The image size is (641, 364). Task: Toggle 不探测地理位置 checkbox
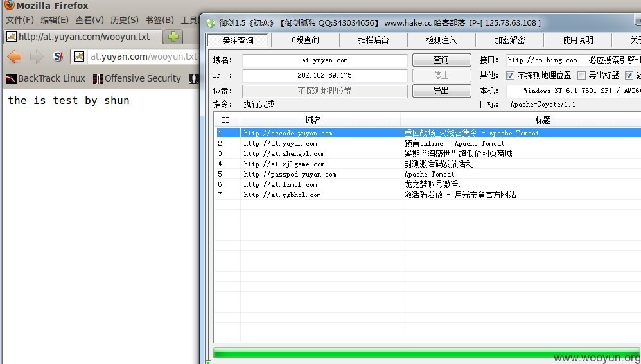510,75
